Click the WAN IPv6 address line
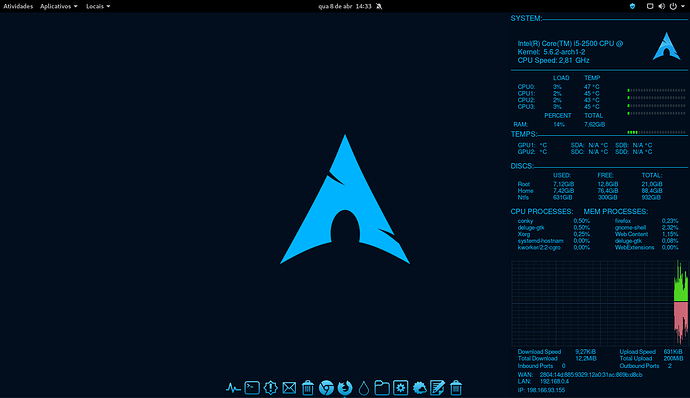 pos(591,375)
